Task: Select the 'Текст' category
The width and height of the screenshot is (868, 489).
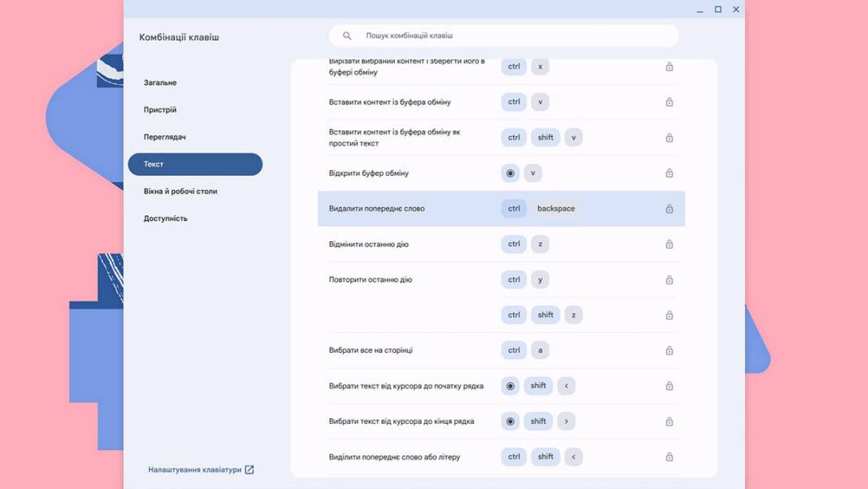Action: 195,164
